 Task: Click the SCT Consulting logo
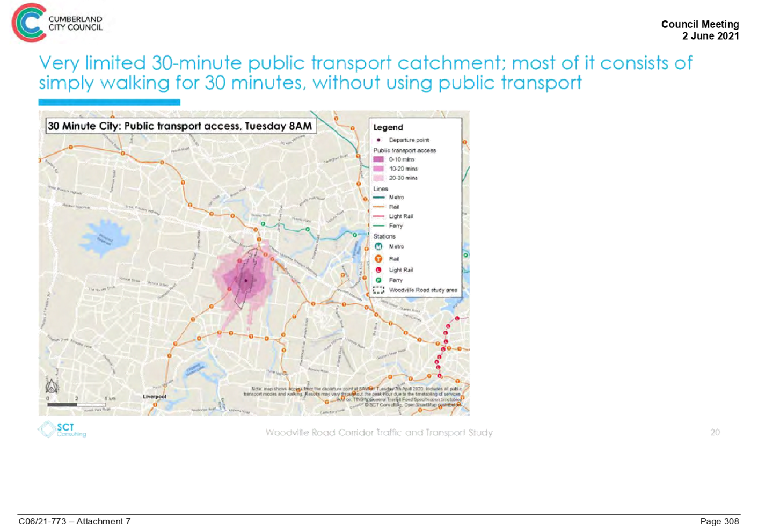pos(62,430)
